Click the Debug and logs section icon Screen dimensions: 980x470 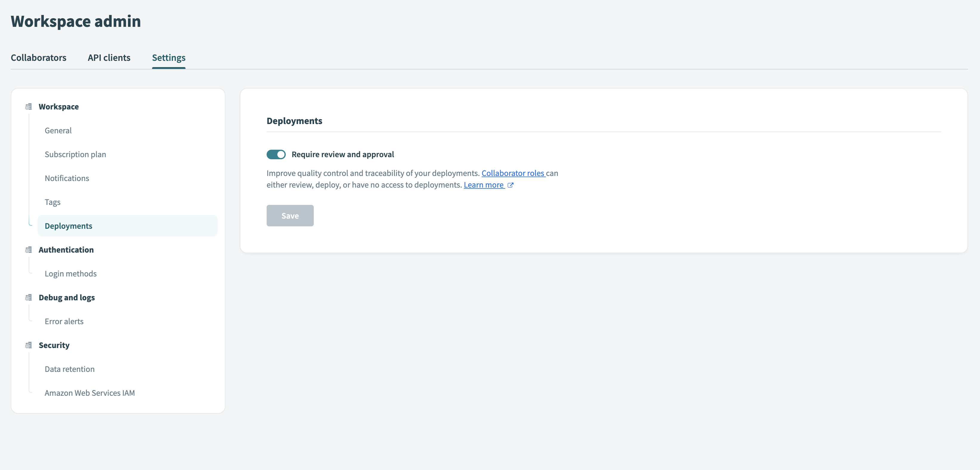point(28,297)
